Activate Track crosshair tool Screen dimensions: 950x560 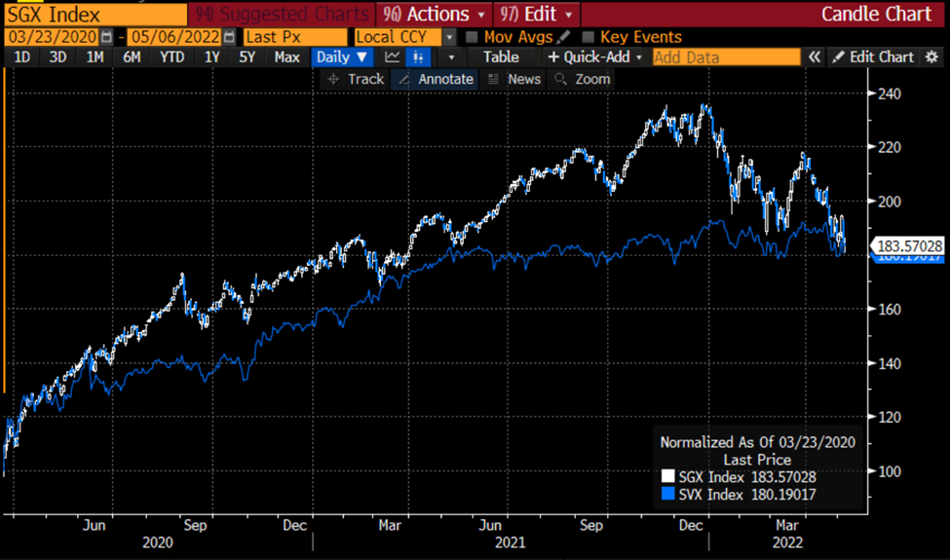point(356,79)
